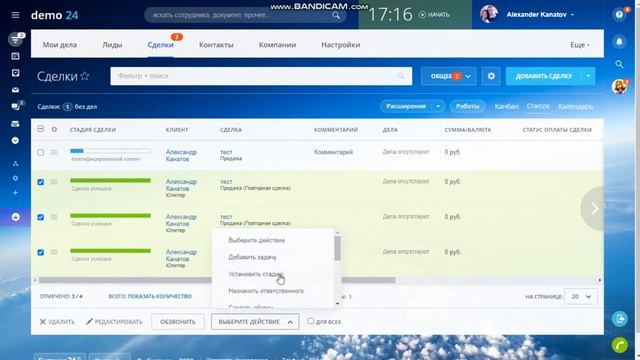Screen dimensions: 640x360
Task: Open the teal messenger widget icon
Action: point(620,318)
